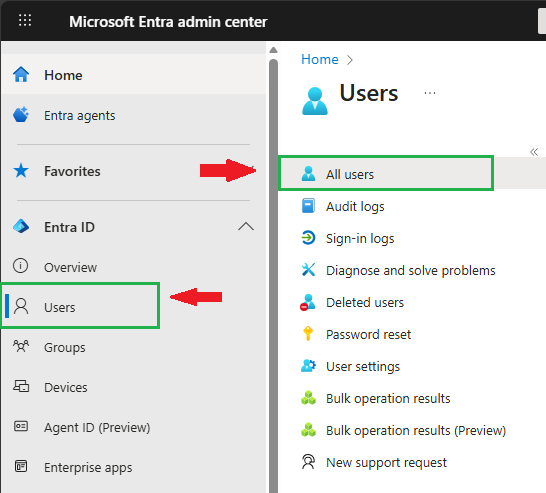546x493 pixels.
Task: Click the large Users page header icon
Action: pyautogui.click(x=315, y=101)
